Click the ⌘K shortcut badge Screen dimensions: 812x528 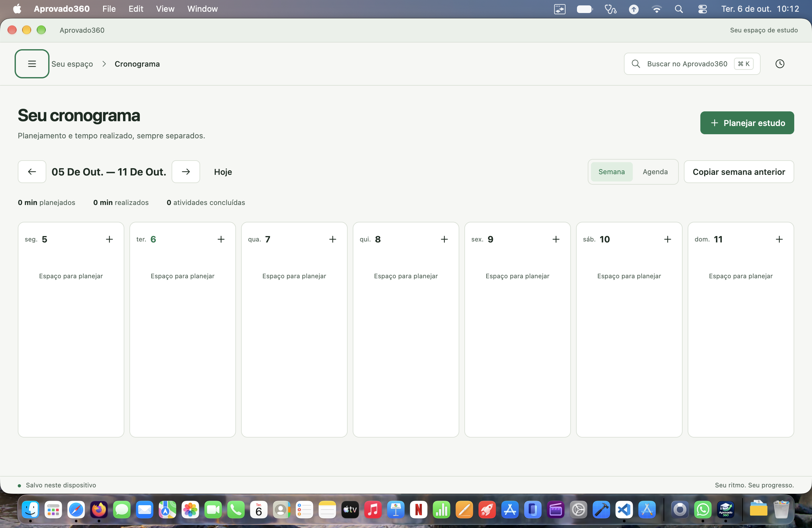[x=743, y=64]
